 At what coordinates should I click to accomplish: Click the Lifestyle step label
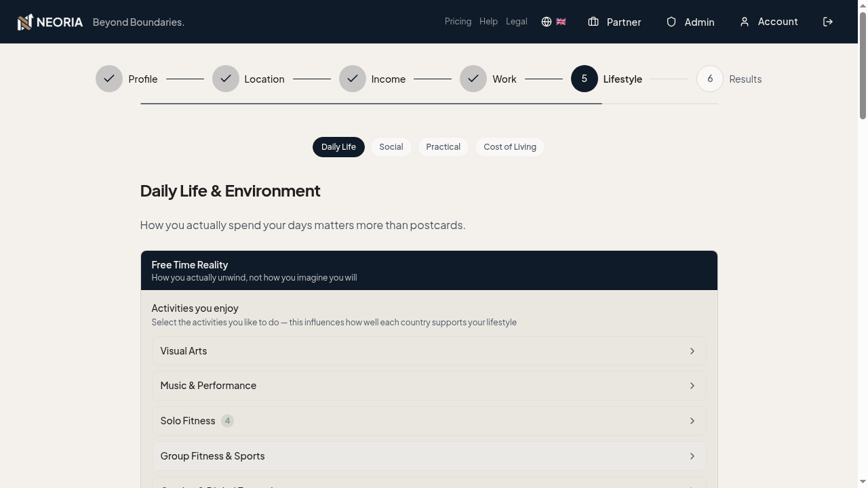click(623, 79)
